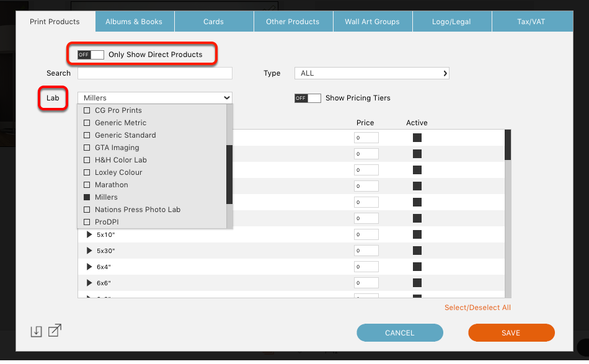Open the Other Products tab
The width and height of the screenshot is (589, 364).
coord(293,22)
